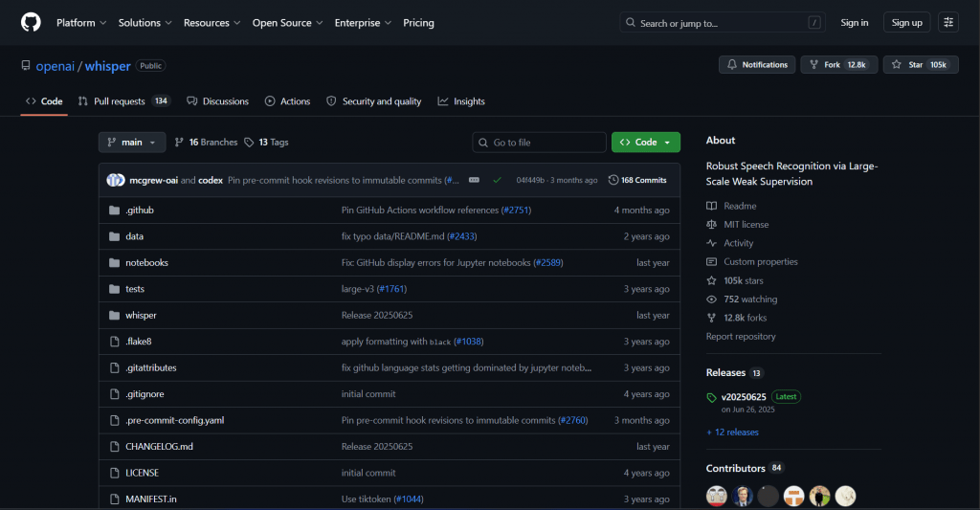The image size is (980, 510).
Task: Click the commit history clock icon
Action: (x=613, y=180)
